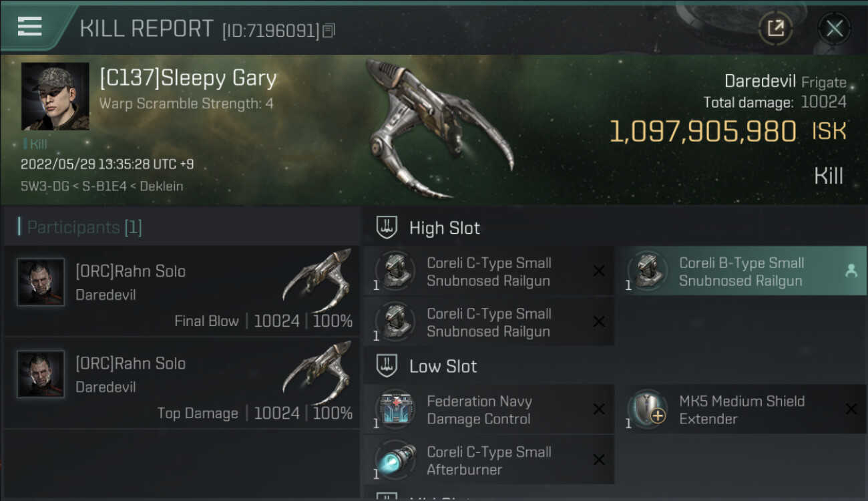Image resolution: width=868 pixels, height=501 pixels.
Task: Open Final Blow participant Rahn Solo entry
Action: click(182, 291)
